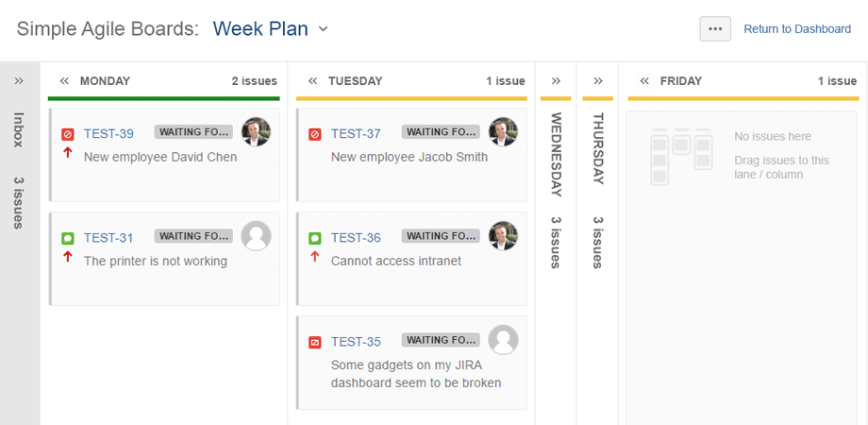Open the three-dots more options menu

point(715,29)
